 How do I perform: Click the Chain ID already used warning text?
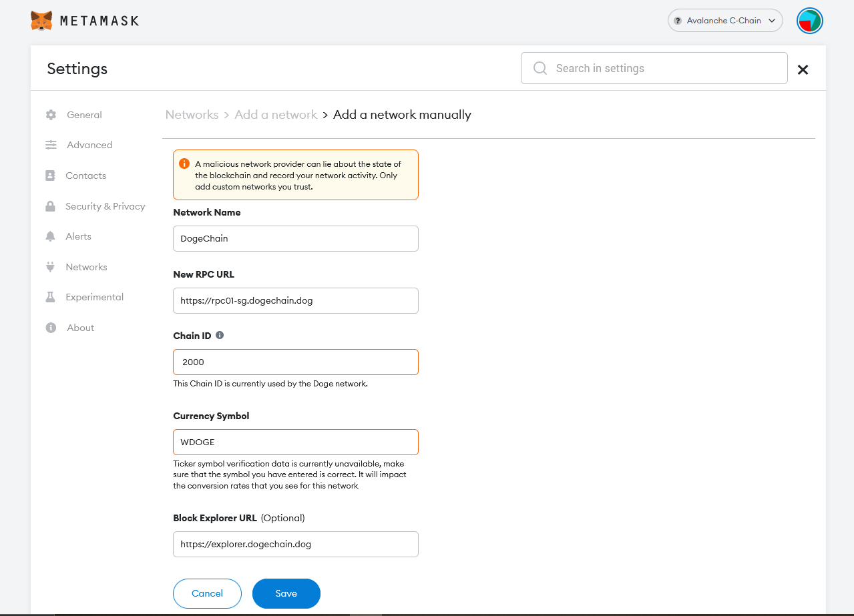(270, 384)
